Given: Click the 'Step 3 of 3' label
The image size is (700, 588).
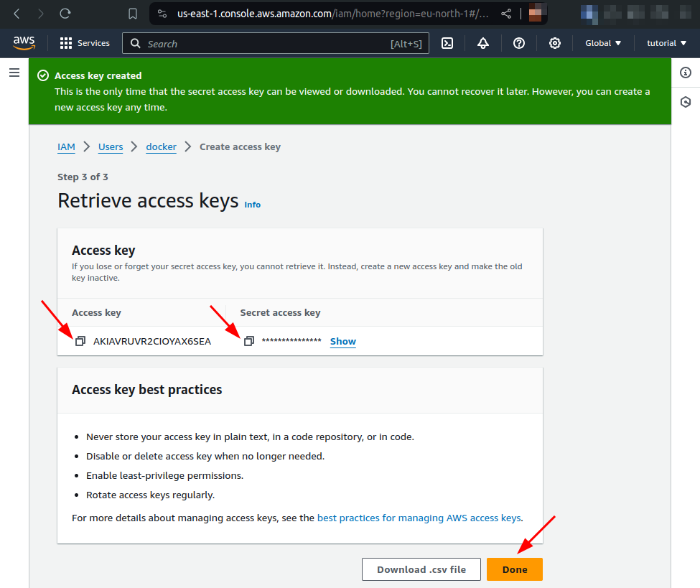Looking at the screenshot, I should [83, 177].
